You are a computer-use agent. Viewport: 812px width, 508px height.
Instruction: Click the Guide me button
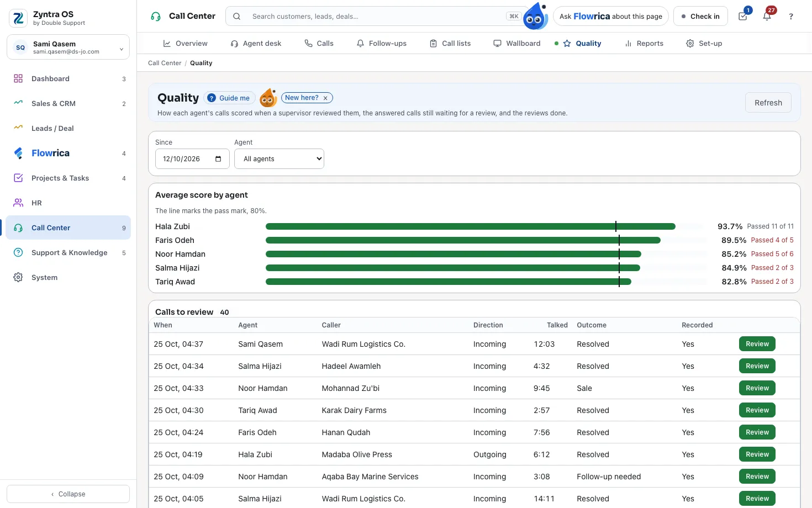(229, 98)
